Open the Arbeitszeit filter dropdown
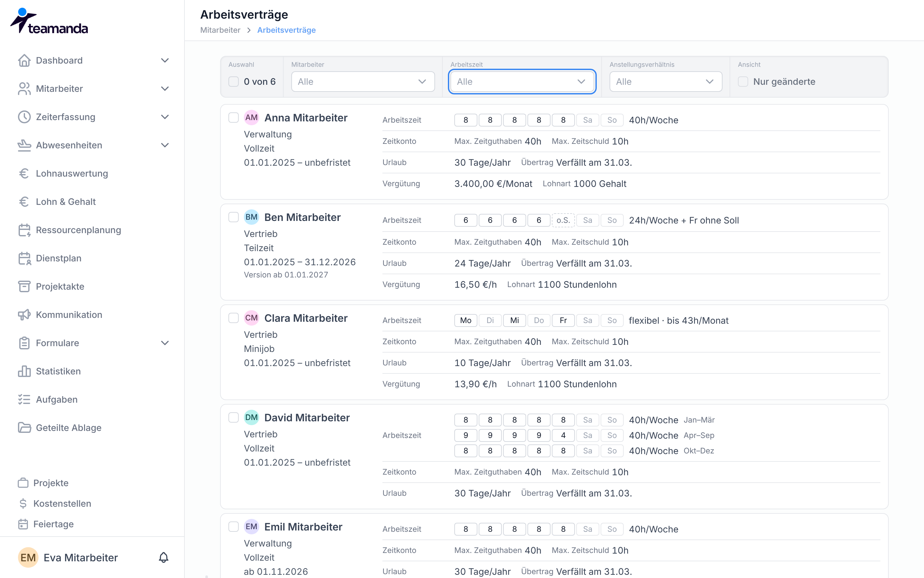 522,82
